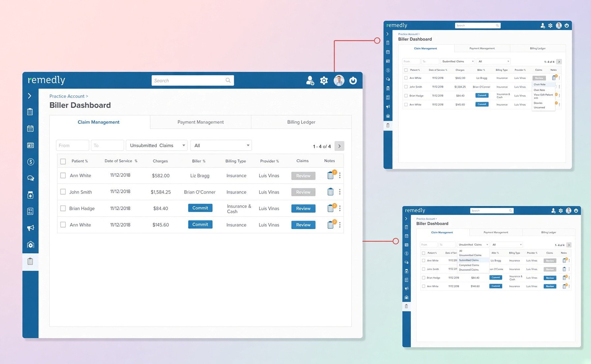This screenshot has width=591, height=364.
Task: Expand the sidebar with the chevron arrow in main window
Action: pos(30,96)
